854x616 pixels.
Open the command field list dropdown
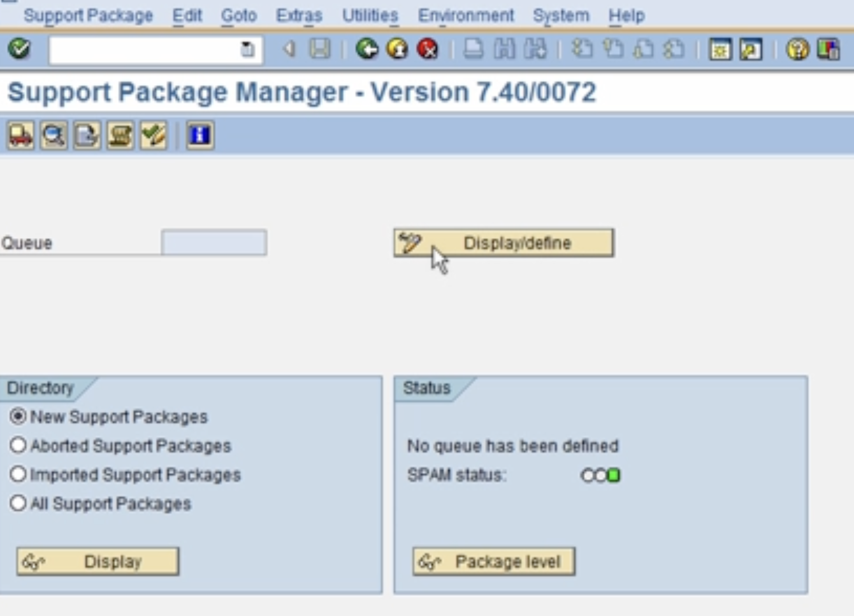[x=245, y=49]
